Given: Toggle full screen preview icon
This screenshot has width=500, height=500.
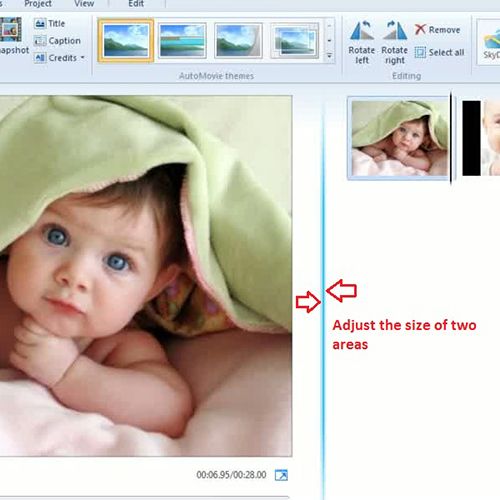Looking at the screenshot, I should point(281,475).
